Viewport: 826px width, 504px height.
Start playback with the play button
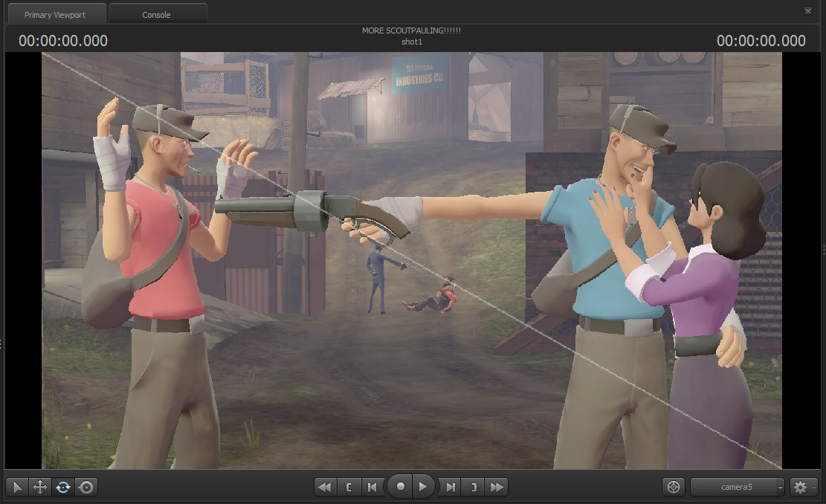pyautogui.click(x=423, y=487)
